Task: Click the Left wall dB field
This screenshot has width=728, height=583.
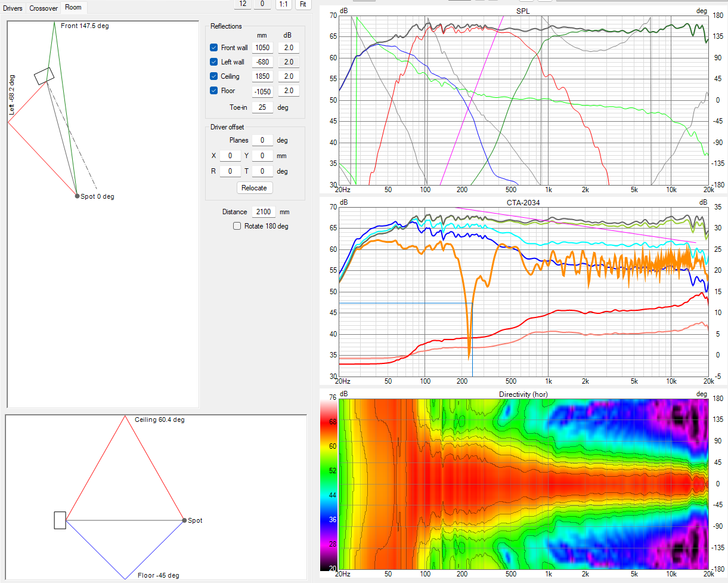Action: coord(289,62)
